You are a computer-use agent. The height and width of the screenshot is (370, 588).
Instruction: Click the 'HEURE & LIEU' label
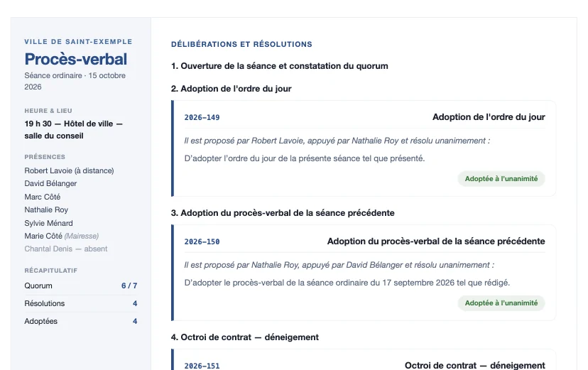coord(48,111)
